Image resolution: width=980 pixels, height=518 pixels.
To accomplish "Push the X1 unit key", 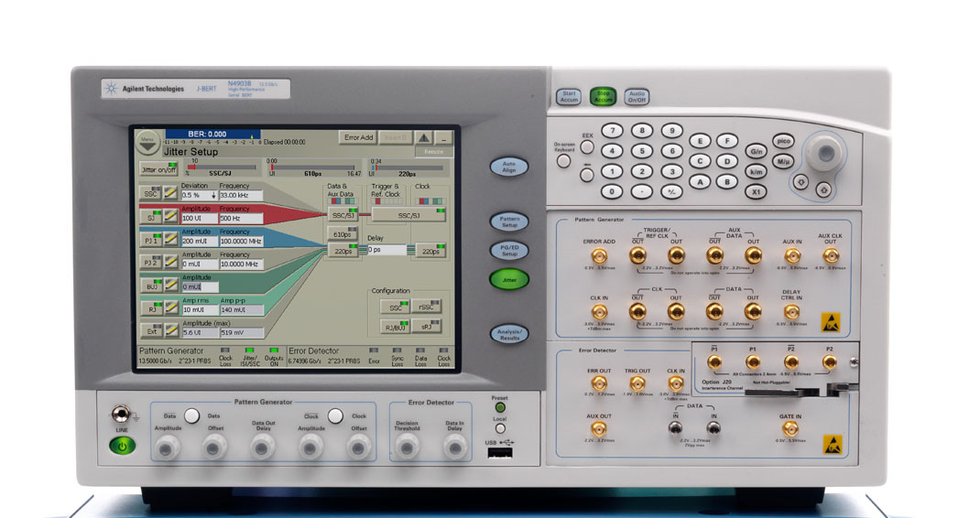I will click(756, 192).
